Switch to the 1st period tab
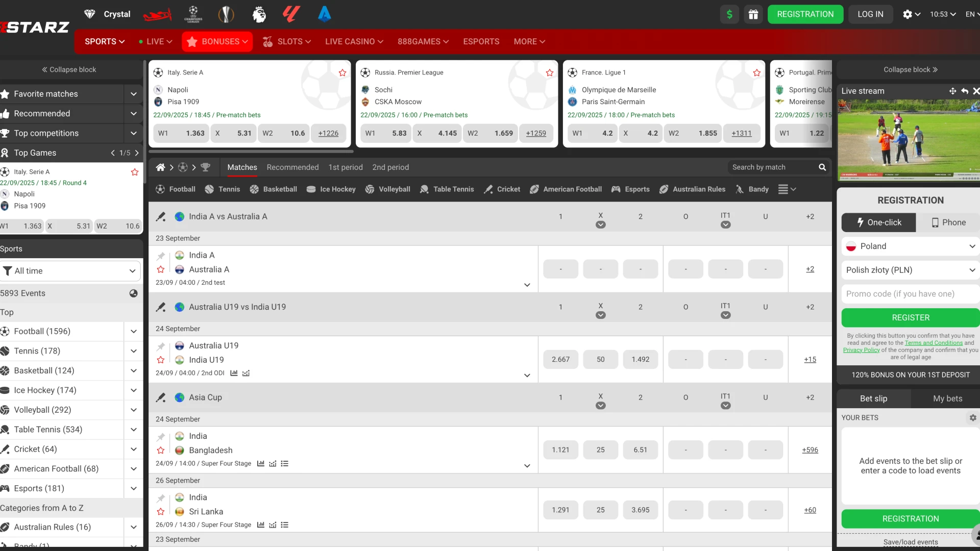This screenshot has height=551, width=980. pyautogui.click(x=345, y=167)
